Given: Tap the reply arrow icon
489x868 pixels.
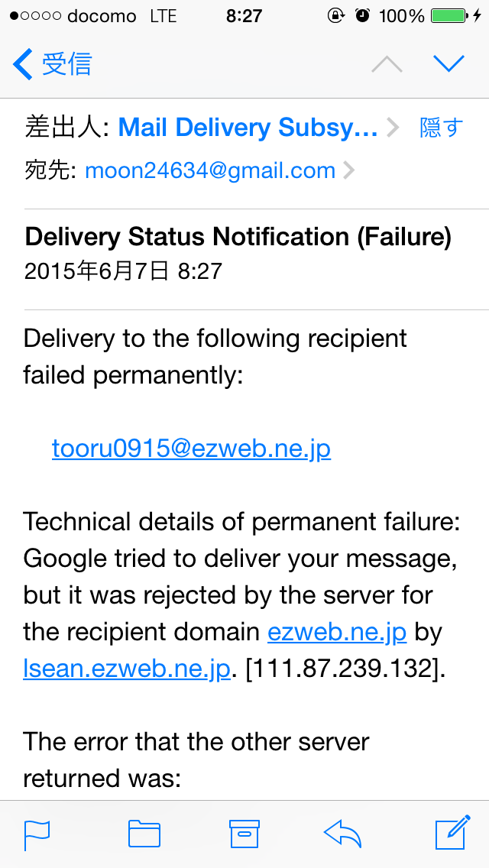Looking at the screenshot, I should 342,834.
